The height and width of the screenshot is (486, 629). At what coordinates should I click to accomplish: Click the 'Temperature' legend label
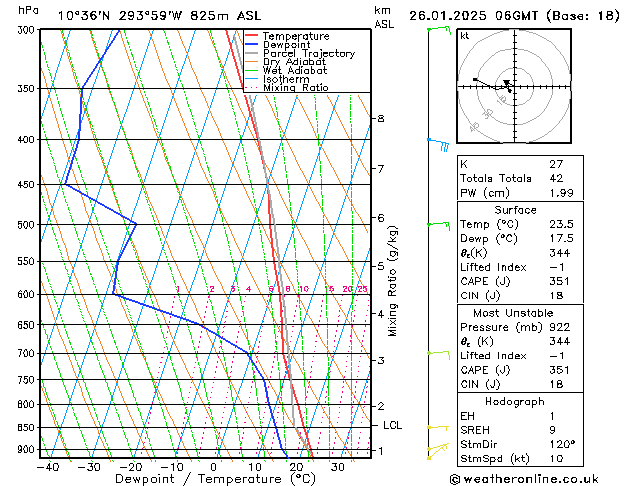296,36
